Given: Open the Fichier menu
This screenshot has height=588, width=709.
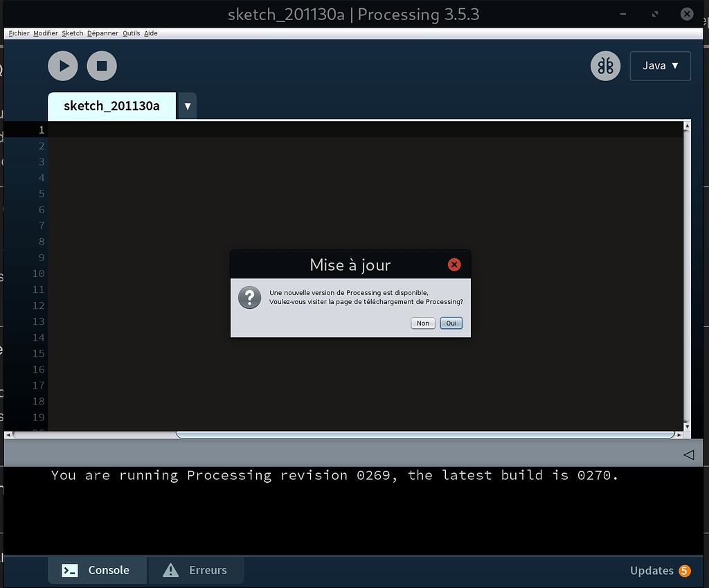Looking at the screenshot, I should click(x=18, y=33).
